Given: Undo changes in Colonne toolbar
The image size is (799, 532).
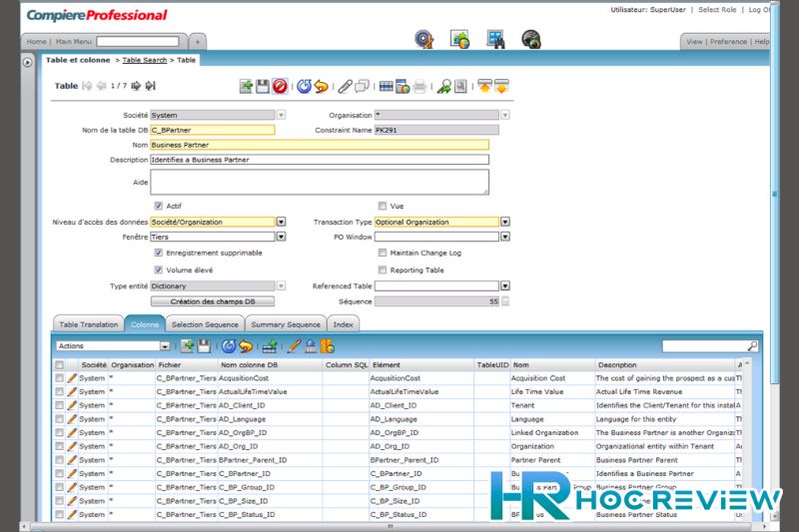Looking at the screenshot, I should tap(246, 346).
